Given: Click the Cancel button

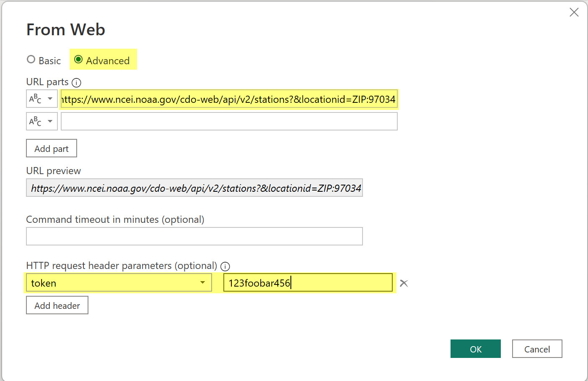Looking at the screenshot, I should point(537,349).
